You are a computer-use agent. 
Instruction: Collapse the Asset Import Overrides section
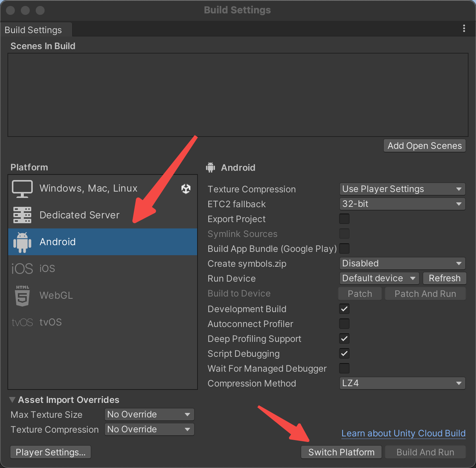[x=12, y=400]
